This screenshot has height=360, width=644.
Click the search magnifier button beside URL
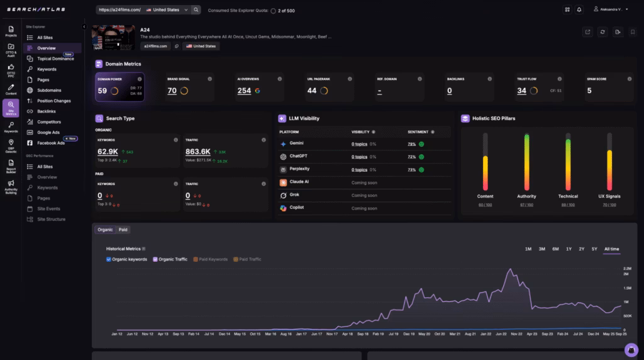pyautogui.click(x=196, y=9)
